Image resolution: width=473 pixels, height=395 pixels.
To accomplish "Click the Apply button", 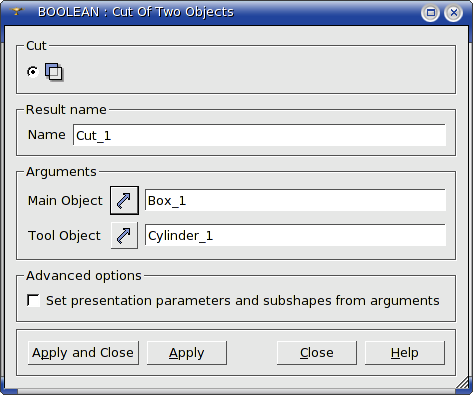I will tap(187, 353).
